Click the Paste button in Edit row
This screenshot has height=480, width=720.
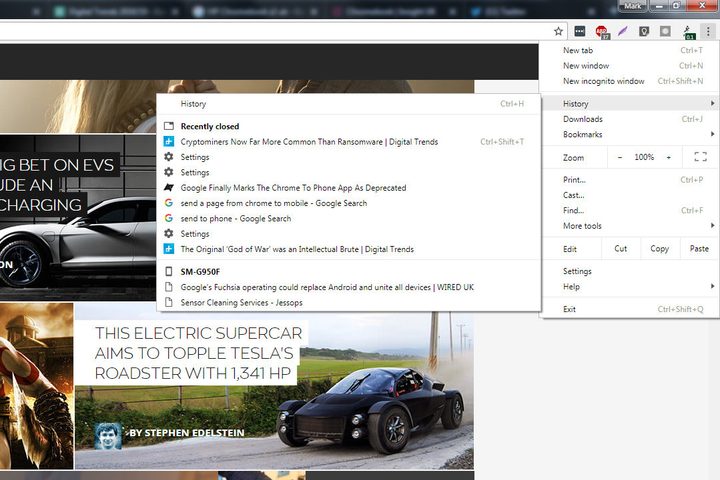point(699,248)
